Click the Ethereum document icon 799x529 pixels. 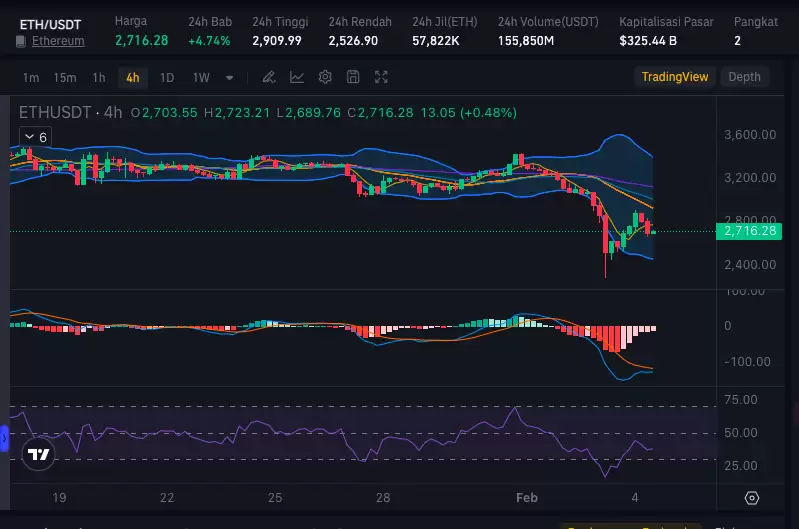click(x=21, y=41)
